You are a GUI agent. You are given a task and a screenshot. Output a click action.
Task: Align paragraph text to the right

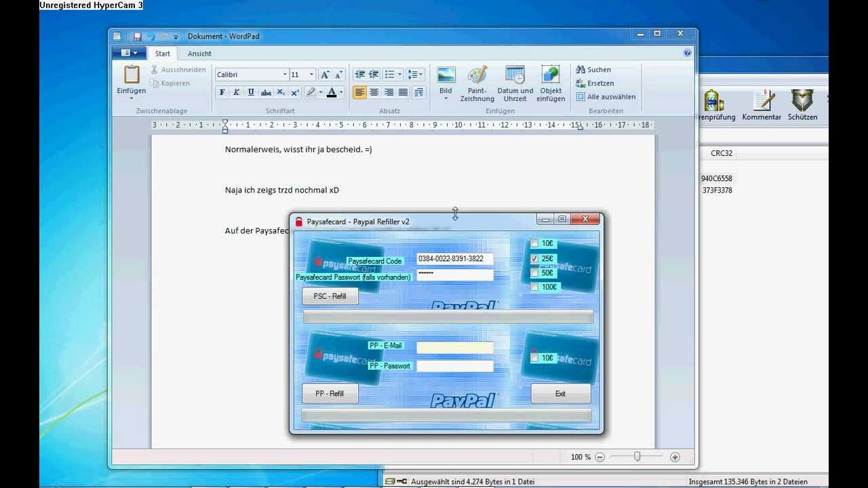click(x=389, y=92)
